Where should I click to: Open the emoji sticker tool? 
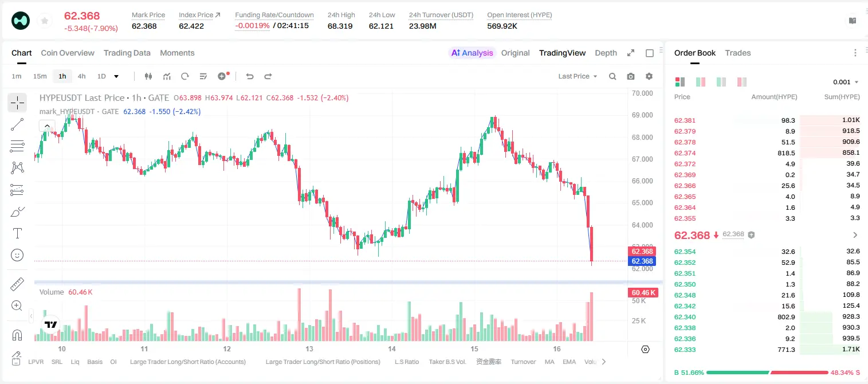pos(17,255)
